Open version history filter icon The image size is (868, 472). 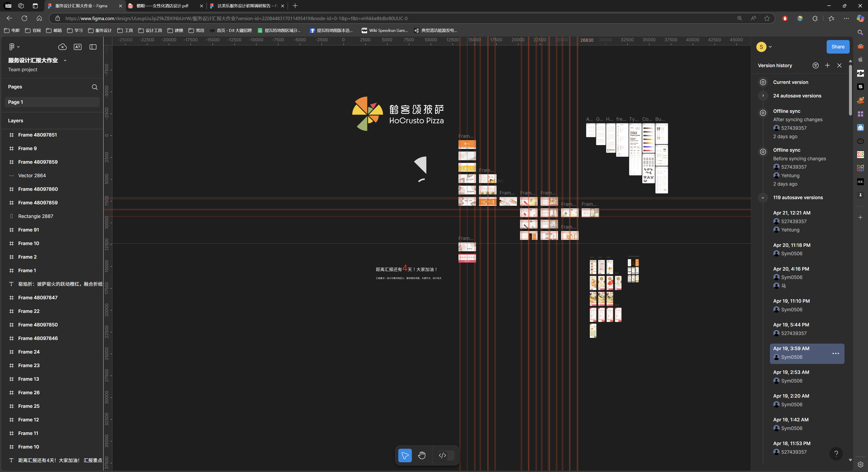pyautogui.click(x=815, y=65)
